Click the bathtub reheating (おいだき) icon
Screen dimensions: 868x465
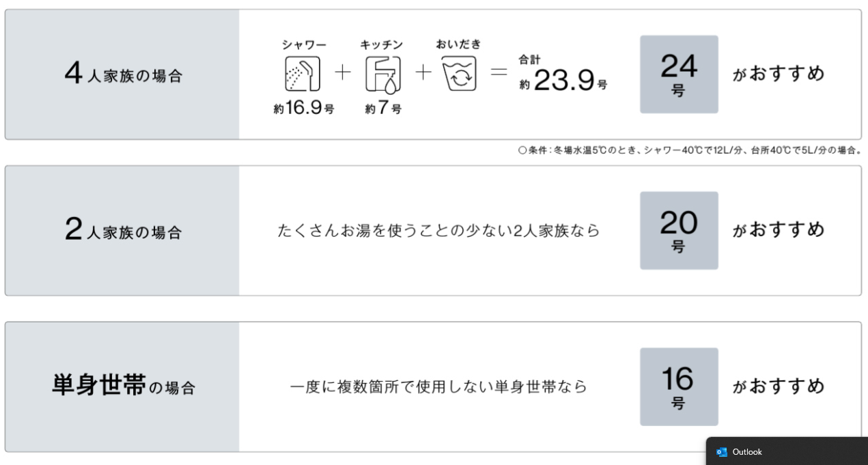point(459,74)
